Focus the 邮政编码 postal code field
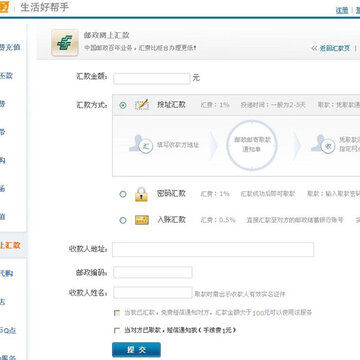Image resolution: width=360 pixels, height=360 pixels. 153,272
